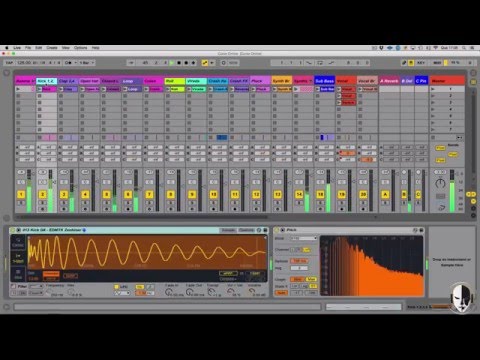480x360 pixels.
Task: Click the Auto button in Spectrum
Action: pyautogui.click(x=281, y=293)
